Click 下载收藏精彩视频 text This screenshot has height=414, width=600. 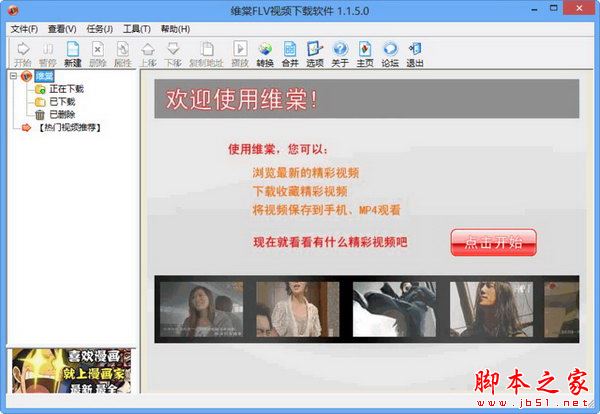300,191
